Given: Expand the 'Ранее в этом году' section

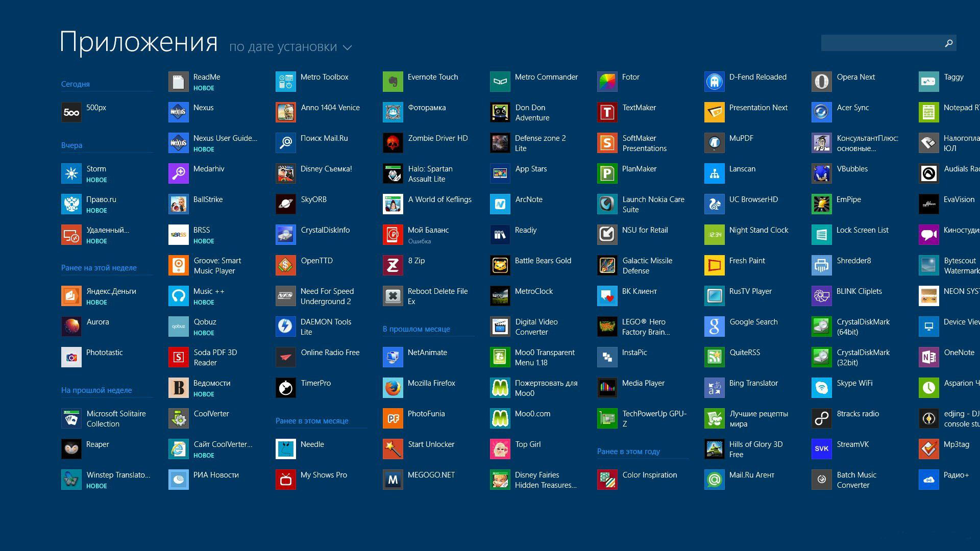Looking at the screenshot, I should [x=629, y=451].
